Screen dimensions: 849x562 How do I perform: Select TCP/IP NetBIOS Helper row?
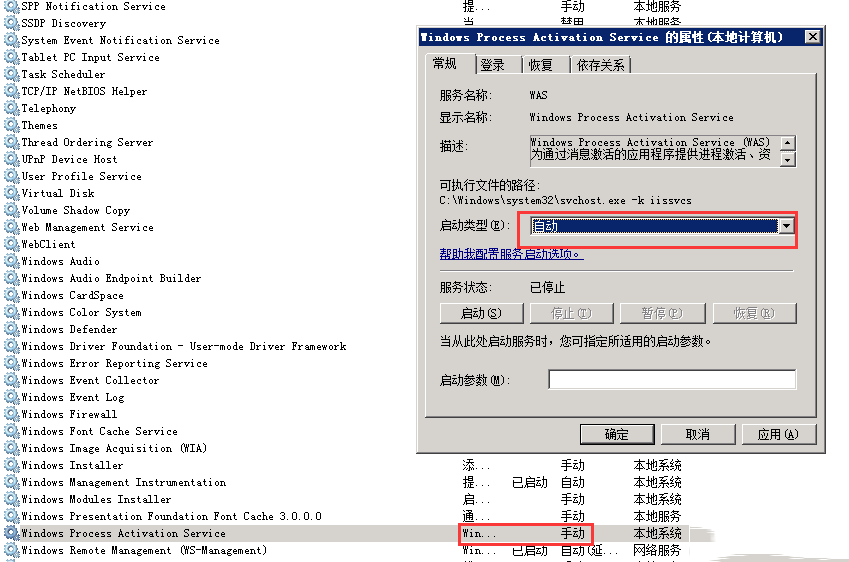pyautogui.click(x=84, y=91)
